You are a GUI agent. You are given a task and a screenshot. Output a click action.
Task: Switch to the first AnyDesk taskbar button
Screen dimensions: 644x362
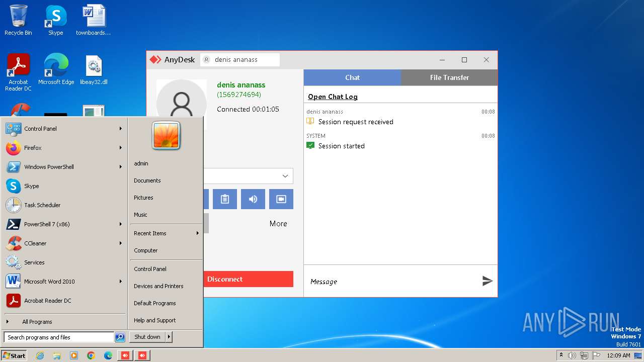coord(125,355)
